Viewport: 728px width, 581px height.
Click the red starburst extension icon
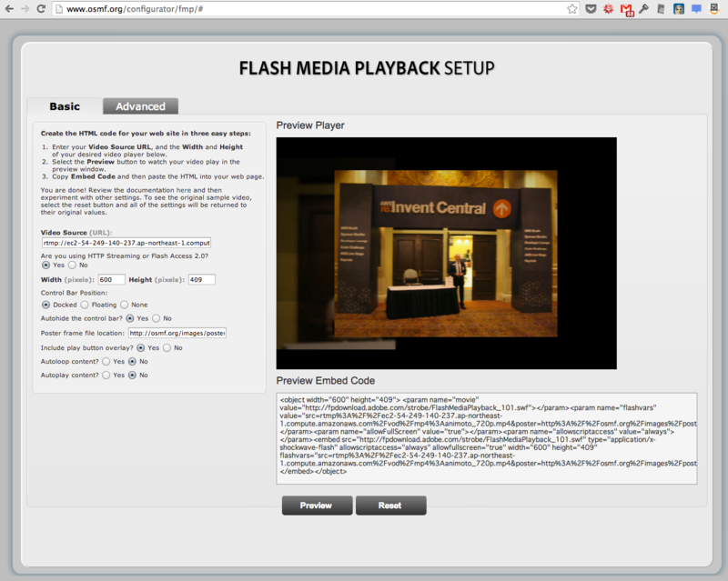tap(608, 9)
